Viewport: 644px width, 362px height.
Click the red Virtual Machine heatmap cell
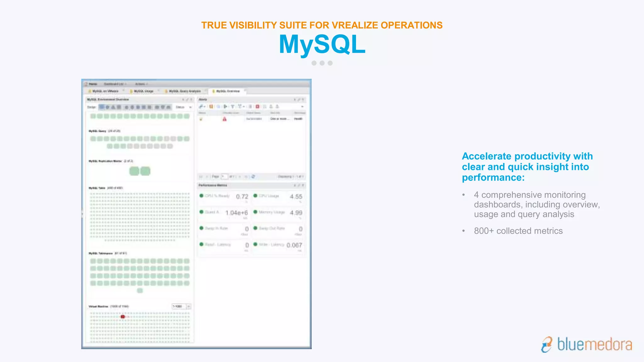[123, 317]
